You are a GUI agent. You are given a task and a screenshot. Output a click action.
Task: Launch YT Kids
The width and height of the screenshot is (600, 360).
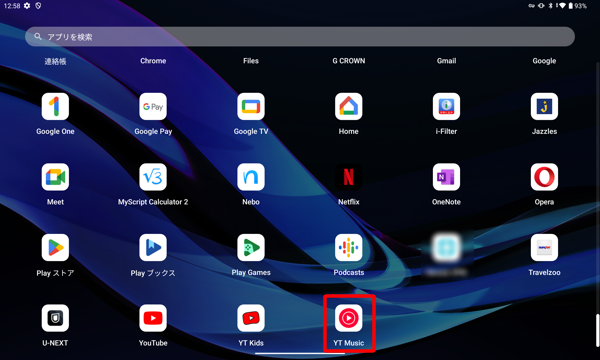tap(251, 318)
